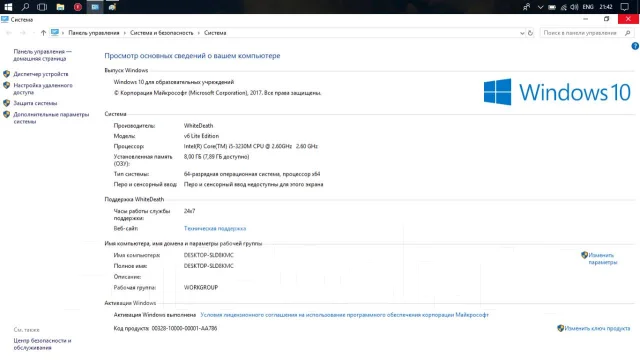Image resolution: width=640 pixels, height=360 pixels.
Task: Open the Action Center notifications icon
Action: [x=624, y=7]
